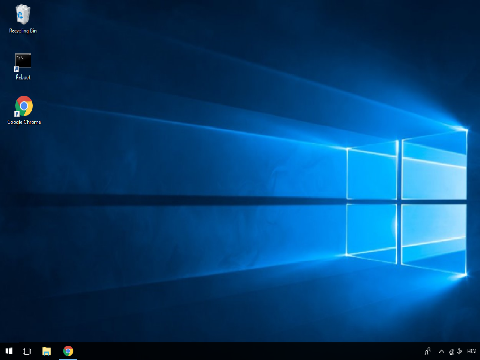
Task: Click the Recycle Bin label text
Action: 23,31
